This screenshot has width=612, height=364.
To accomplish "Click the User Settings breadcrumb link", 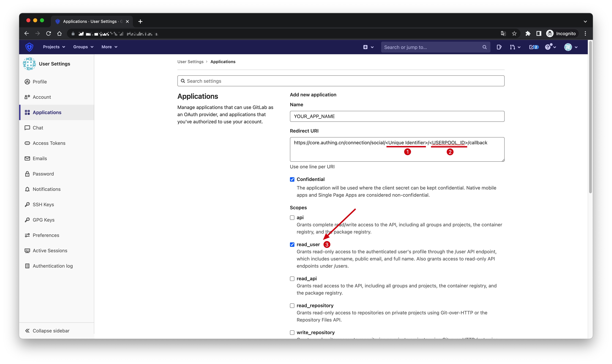I will click(x=190, y=62).
